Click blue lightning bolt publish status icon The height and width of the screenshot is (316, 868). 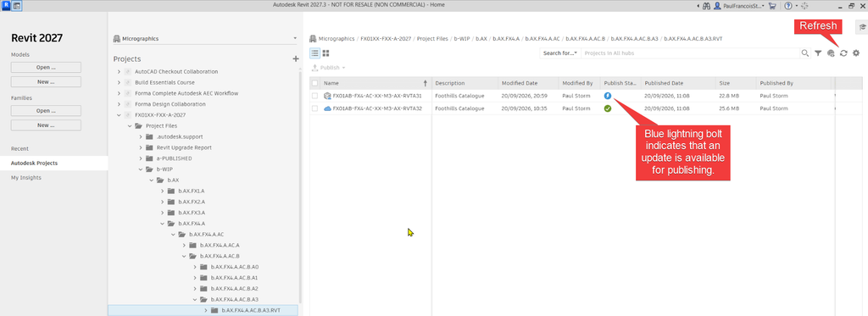pos(607,96)
